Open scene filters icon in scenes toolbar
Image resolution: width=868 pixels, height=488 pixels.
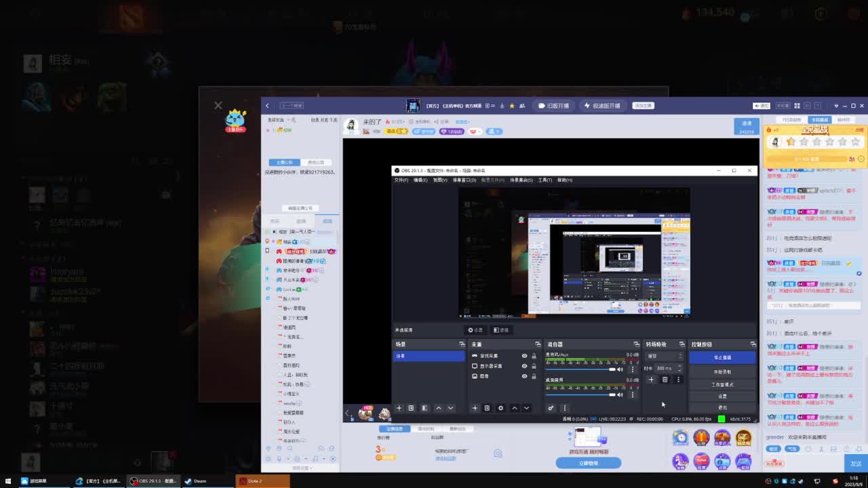(425, 408)
